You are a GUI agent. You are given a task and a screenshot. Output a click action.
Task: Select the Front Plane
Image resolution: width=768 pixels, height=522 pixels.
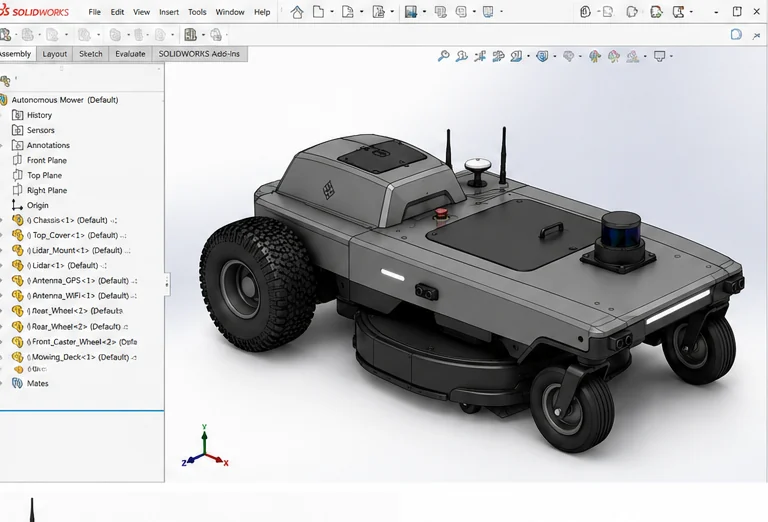[39, 160]
